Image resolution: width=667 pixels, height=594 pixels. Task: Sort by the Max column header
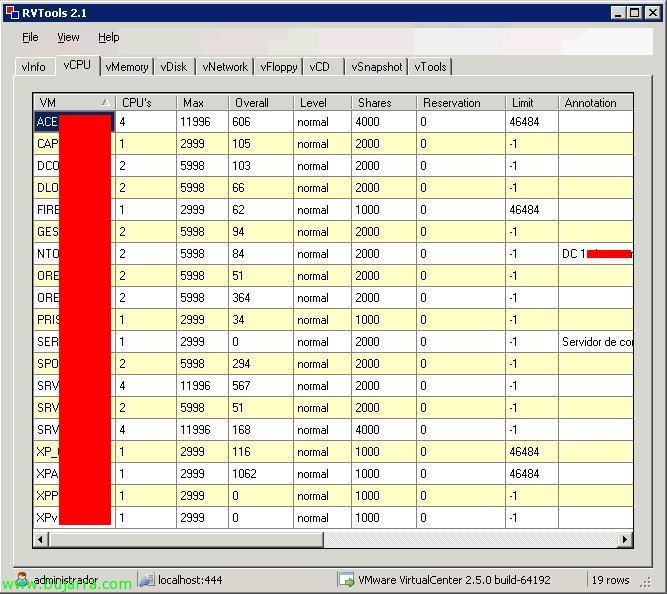(202, 103)
